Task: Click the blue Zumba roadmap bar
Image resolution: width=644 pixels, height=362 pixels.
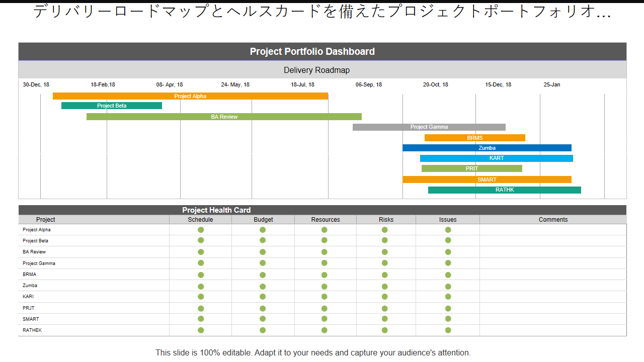Action: [487, 148]
